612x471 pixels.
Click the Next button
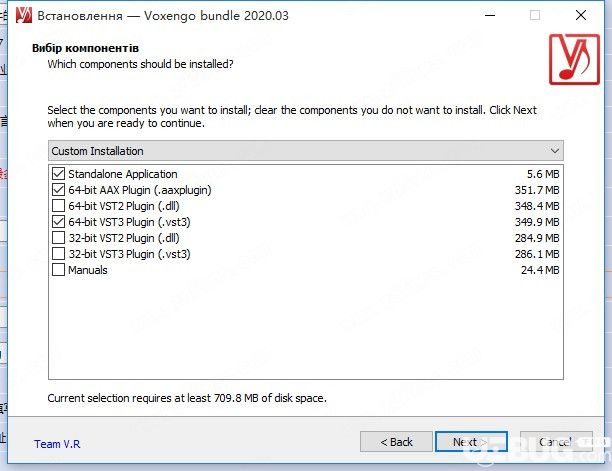coord(471,442)
